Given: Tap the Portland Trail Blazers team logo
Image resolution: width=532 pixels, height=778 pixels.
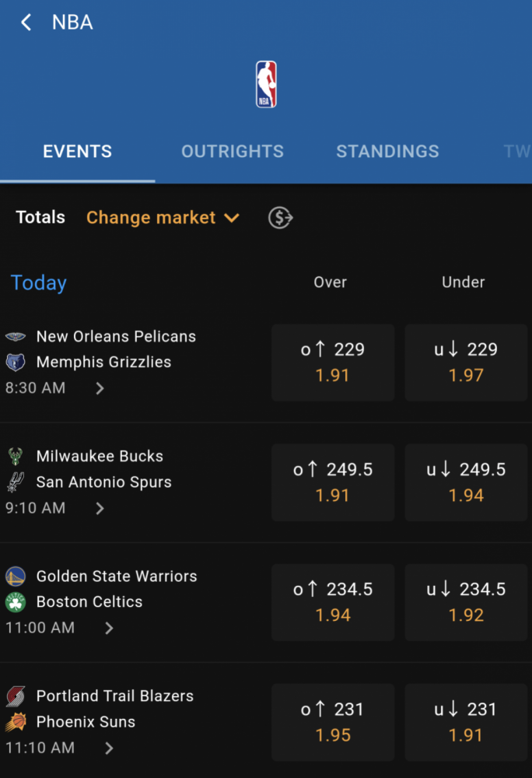Looking at the screenshot, I should tap(16, 696).
